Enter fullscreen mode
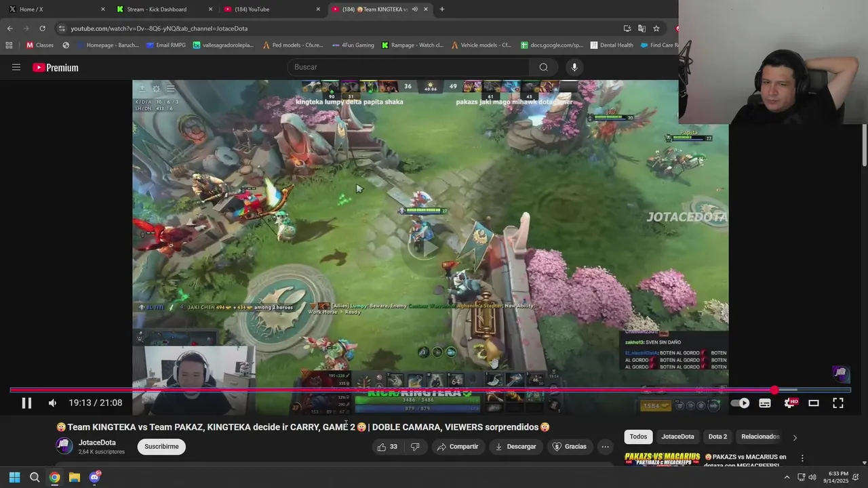This screenshot has width=868, height=488. pyautogui.click(x=838, y=403)
